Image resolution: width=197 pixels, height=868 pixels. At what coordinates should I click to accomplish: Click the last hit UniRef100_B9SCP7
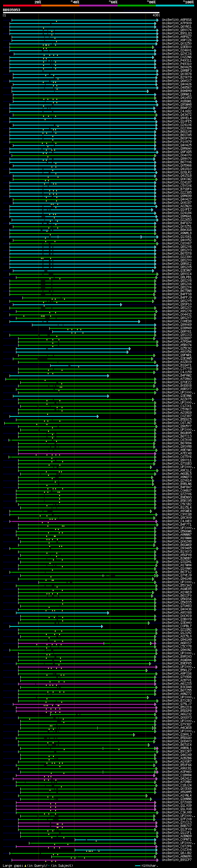(176, 860)
